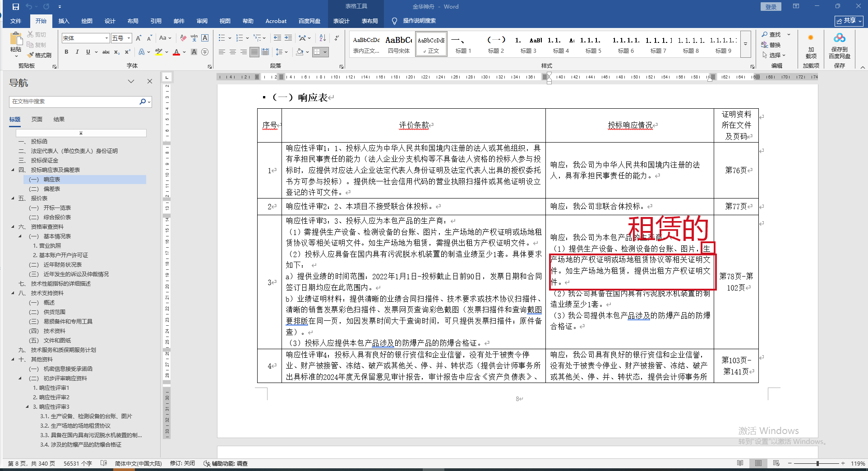Click the 共享 (Share) button
This screenshot has width=868, height=471.
(849, 21)
